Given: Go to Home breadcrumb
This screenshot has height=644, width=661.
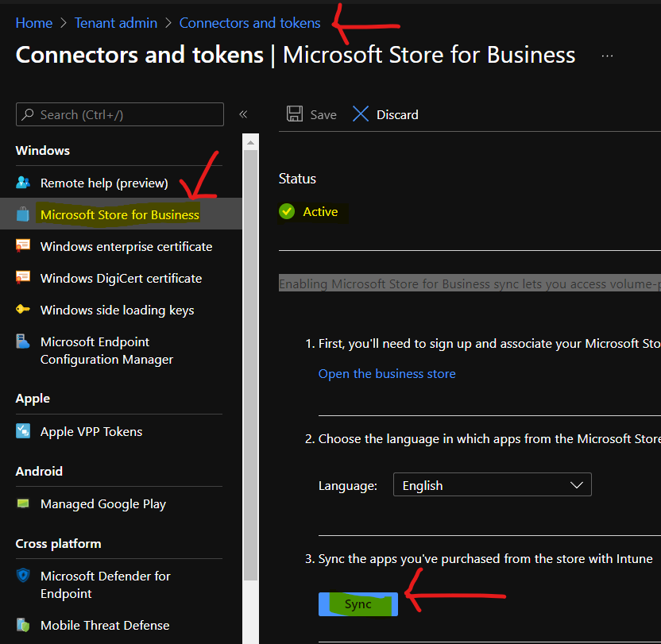Looking at the screenshot, I should tap(34, 23).
